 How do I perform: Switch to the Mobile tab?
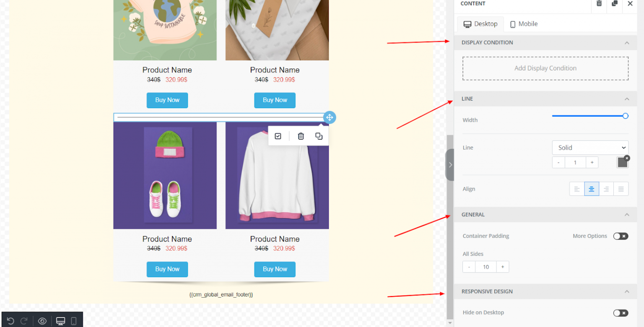524,24
